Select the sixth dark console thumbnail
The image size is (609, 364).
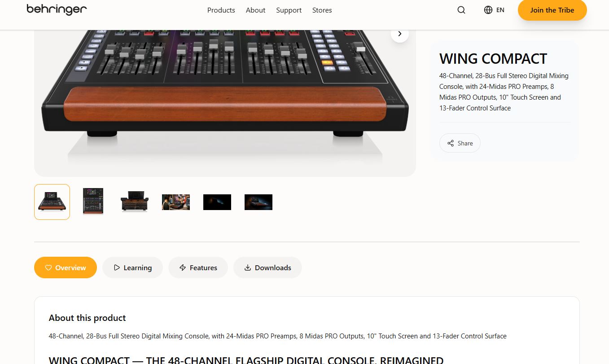(x=258, y=202)
